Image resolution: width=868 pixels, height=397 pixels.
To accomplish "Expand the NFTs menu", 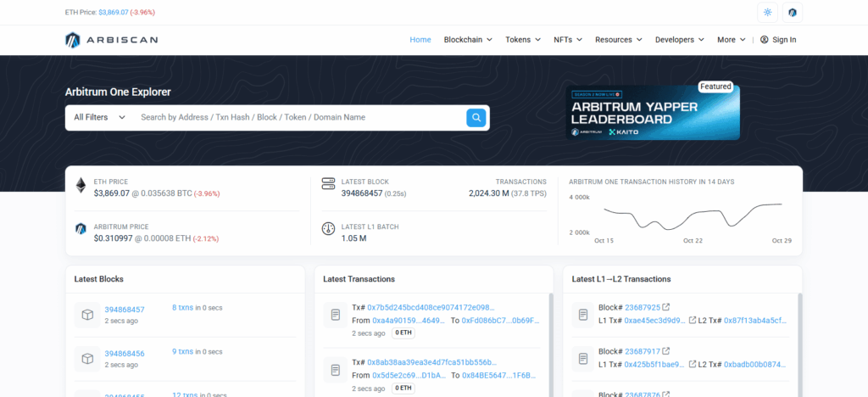I will (x=568, y=40).
